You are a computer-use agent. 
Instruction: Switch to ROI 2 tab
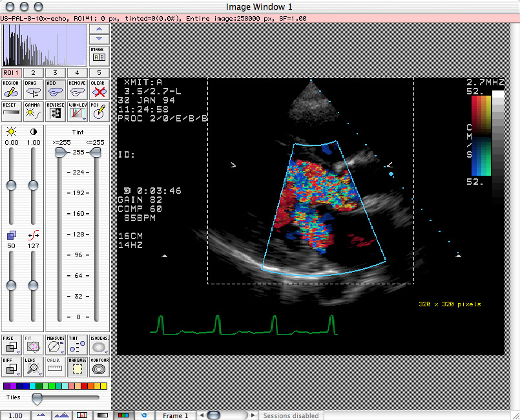pos(33,73)
